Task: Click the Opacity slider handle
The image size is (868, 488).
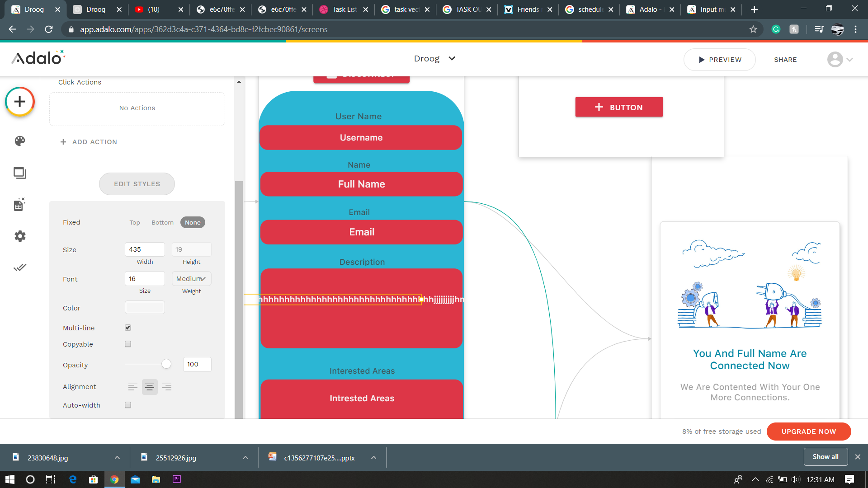Action: pos(166,364)
